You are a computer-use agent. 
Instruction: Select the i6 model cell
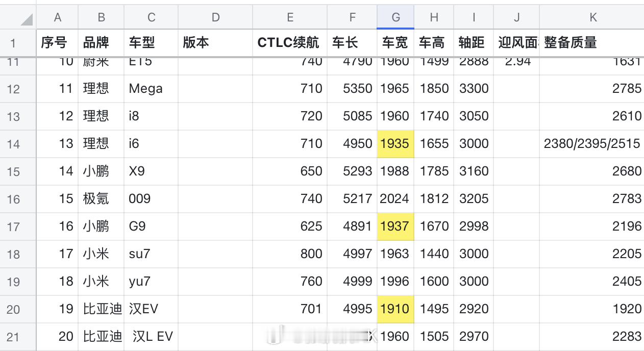tap(151, 144)
